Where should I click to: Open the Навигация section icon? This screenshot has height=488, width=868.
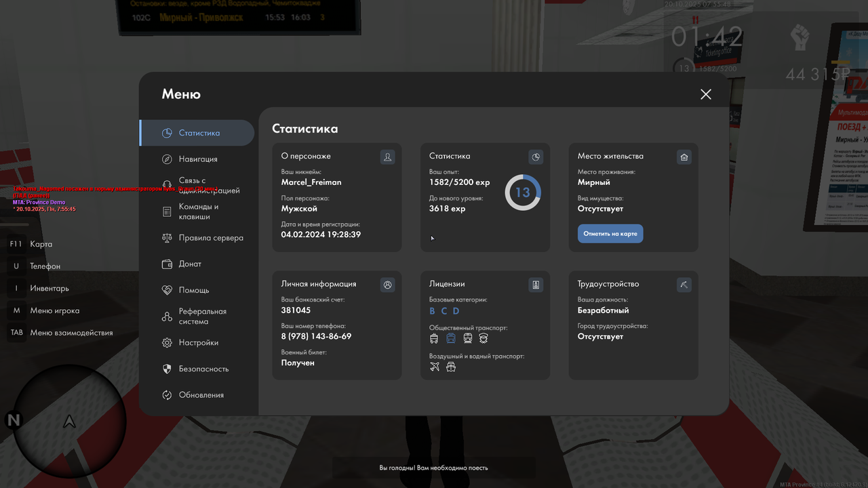click(x=166, y=159)
